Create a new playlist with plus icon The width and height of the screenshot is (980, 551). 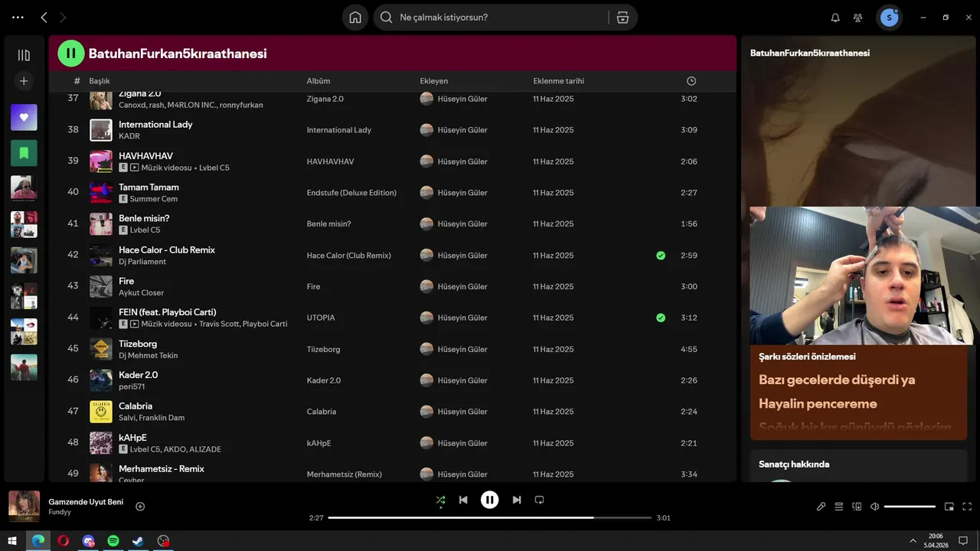[24, 81]
